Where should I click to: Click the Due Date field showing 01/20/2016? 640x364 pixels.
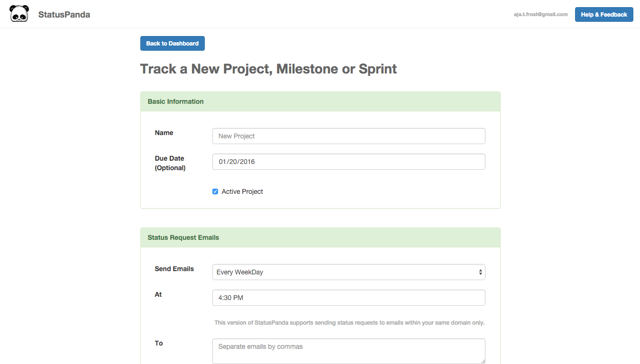[x=348, y=162]
